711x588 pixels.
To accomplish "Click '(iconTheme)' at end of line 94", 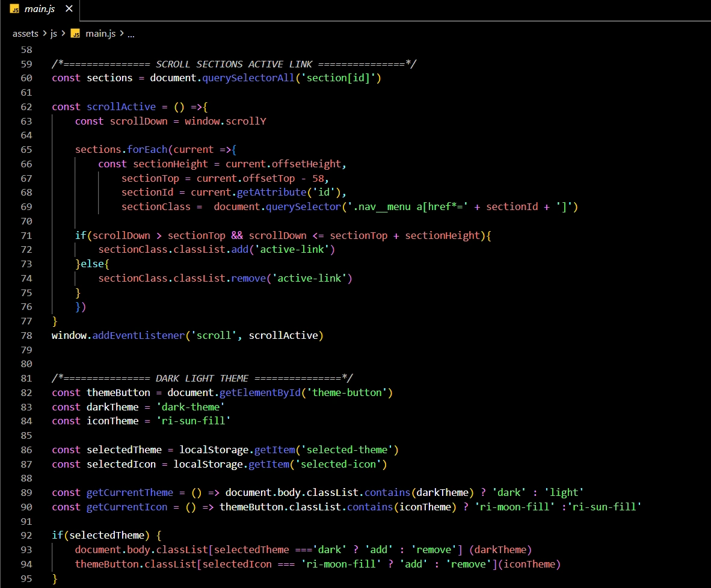I will point(529,565).
